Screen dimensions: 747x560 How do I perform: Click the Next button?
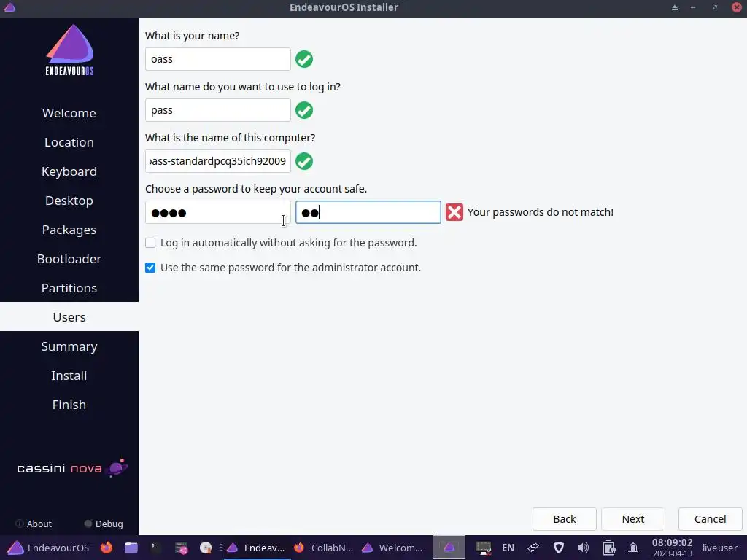tap(632, 519)
